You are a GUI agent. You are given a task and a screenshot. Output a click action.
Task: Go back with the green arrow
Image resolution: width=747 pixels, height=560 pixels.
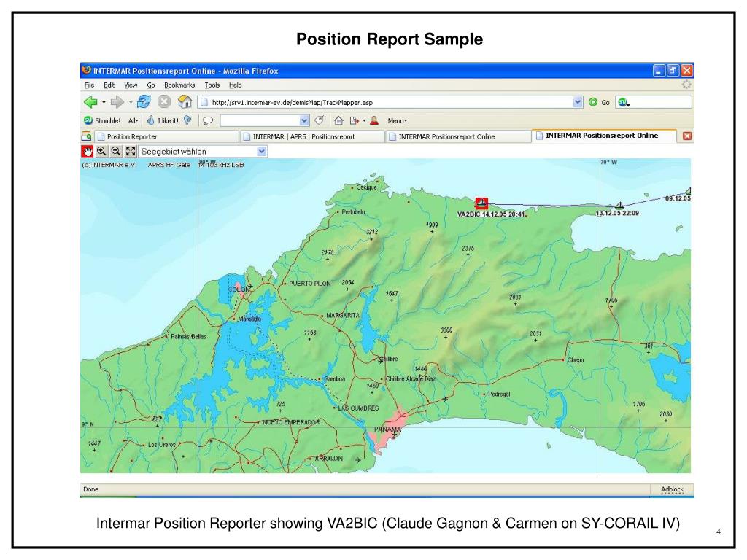click(90, 102)
